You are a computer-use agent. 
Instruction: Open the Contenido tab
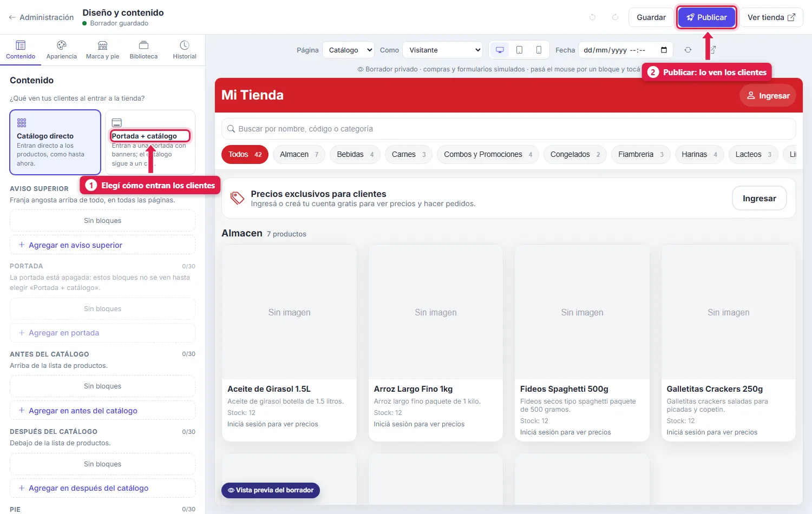coord(21,50)
